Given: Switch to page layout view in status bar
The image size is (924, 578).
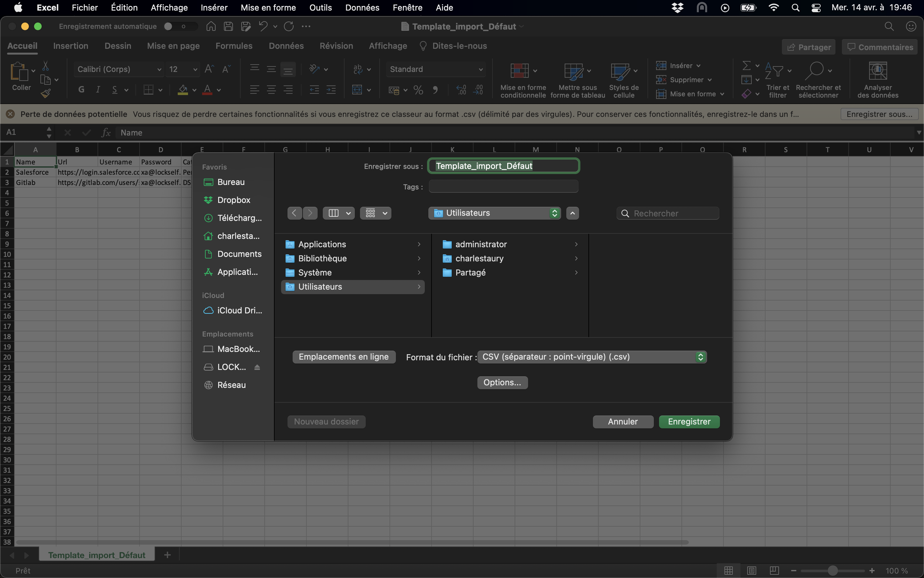Looking at the screenshot, I should pyautogui.click(x=751, y=570).
